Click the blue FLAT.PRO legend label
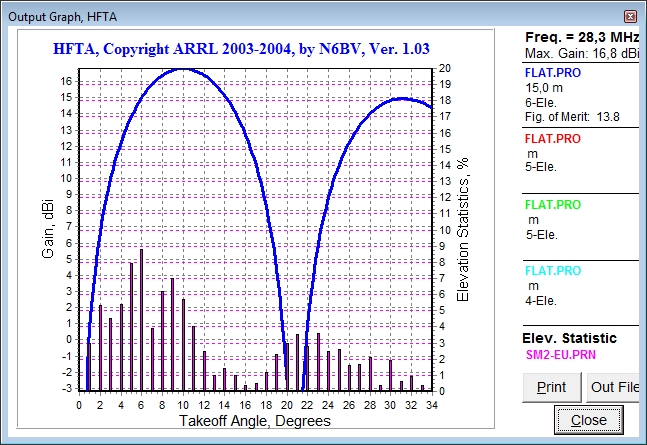The width and height of the screenshot is (647, 445). [x=553, y=73]
